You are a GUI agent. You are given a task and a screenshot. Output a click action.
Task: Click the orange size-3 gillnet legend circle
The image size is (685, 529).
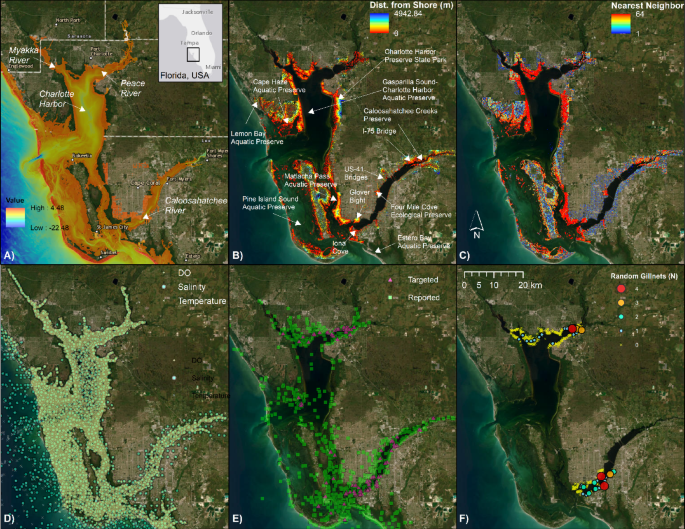pyautogui.click(x=621, y=303)
